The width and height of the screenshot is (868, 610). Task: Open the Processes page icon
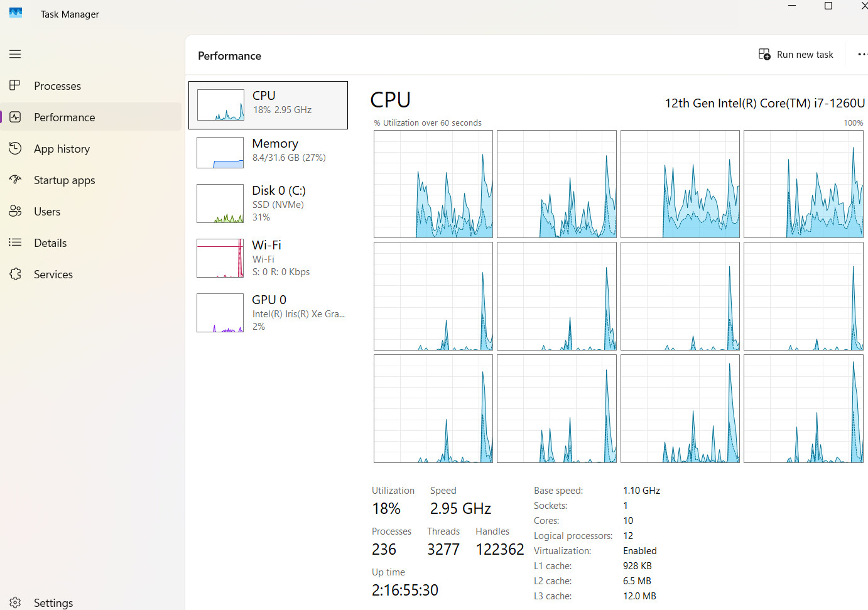(15, 85)
